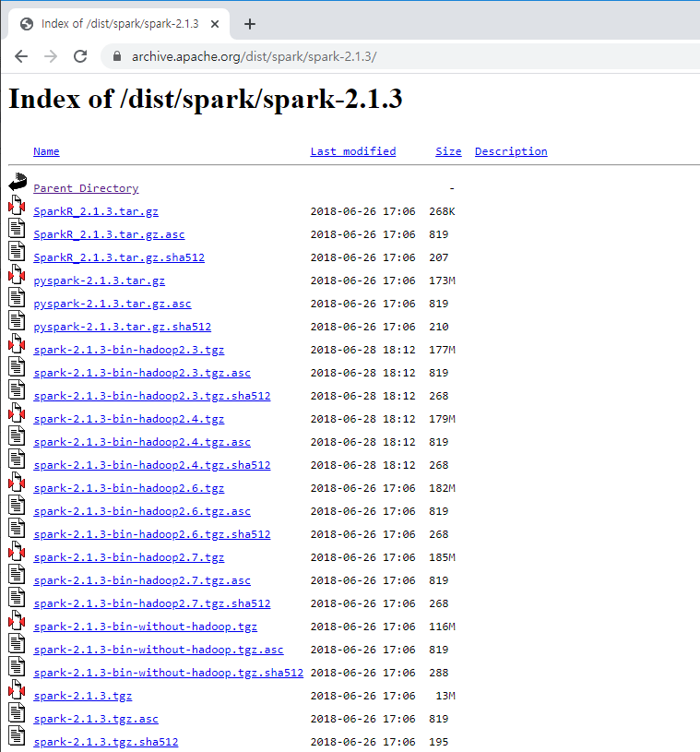Open spark-2.1.3-bin-without-hadoop.tgz.sha512 link
The image size is (700, 752).
[168, 673]
